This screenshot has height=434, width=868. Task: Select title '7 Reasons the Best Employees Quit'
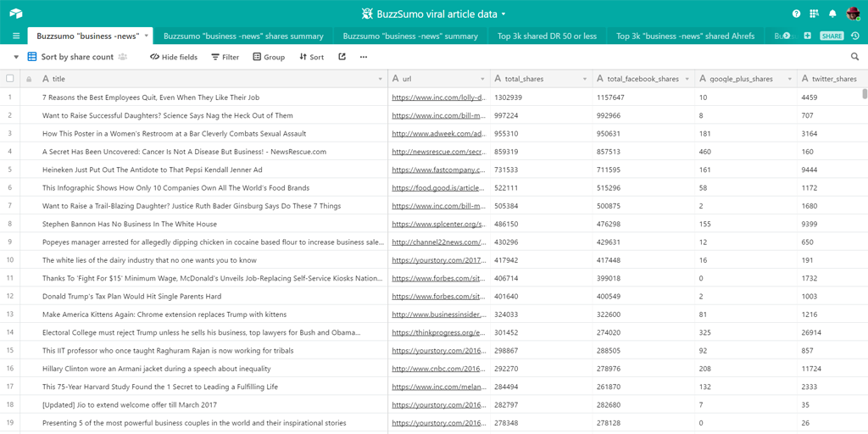tap(151, 97)
